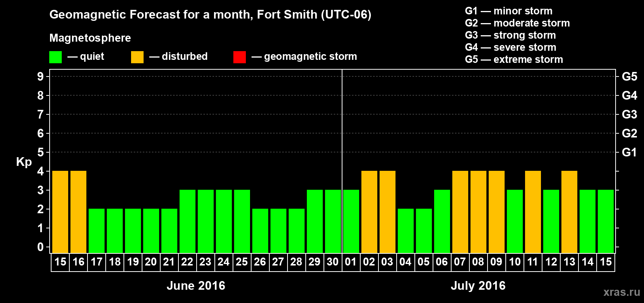Select the July 06 green bar

tap(442, 222)
